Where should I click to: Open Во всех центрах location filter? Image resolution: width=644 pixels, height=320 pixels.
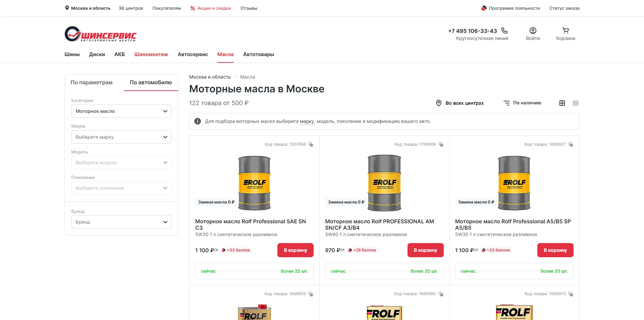460,103
